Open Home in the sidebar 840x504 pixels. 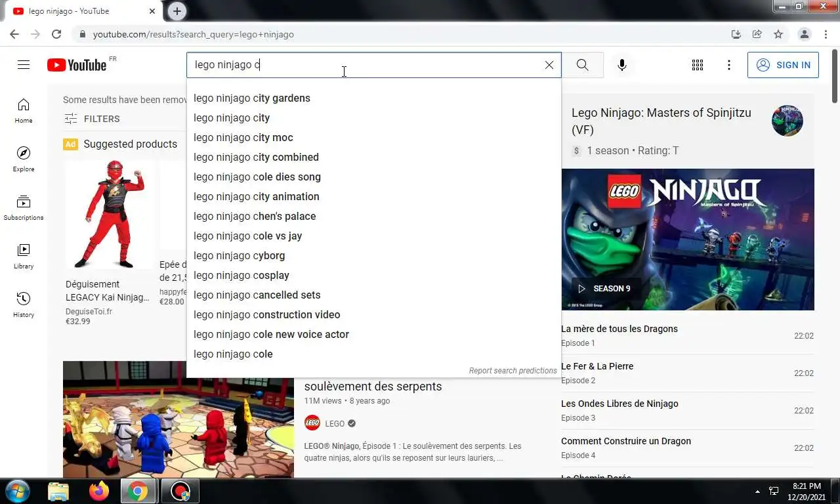coord(24,111)
